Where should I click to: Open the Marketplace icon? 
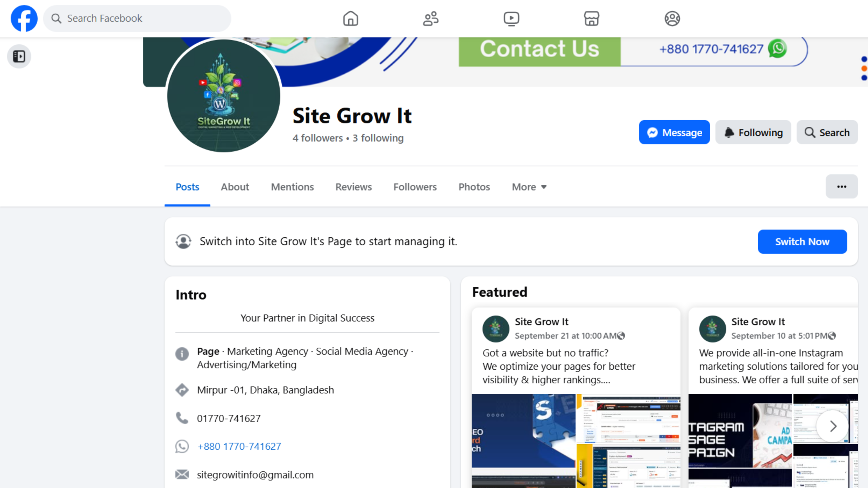591,18
